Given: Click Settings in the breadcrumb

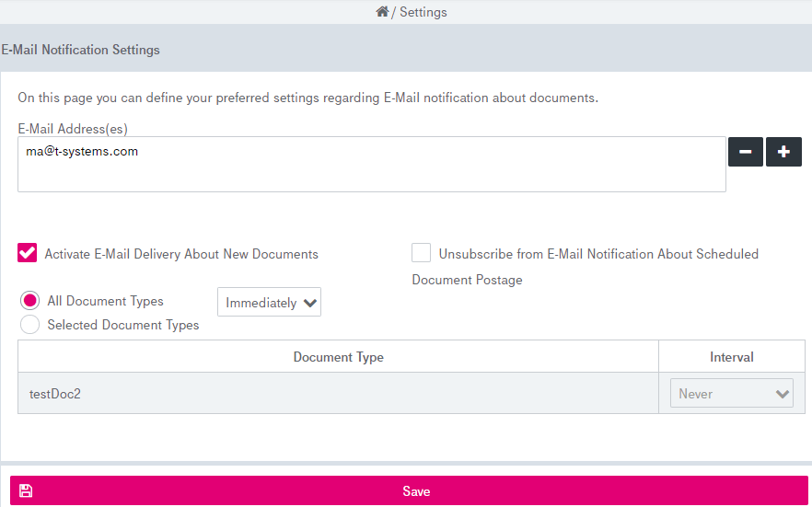Looking at the screenshot, I should click(x=423, y=12).
